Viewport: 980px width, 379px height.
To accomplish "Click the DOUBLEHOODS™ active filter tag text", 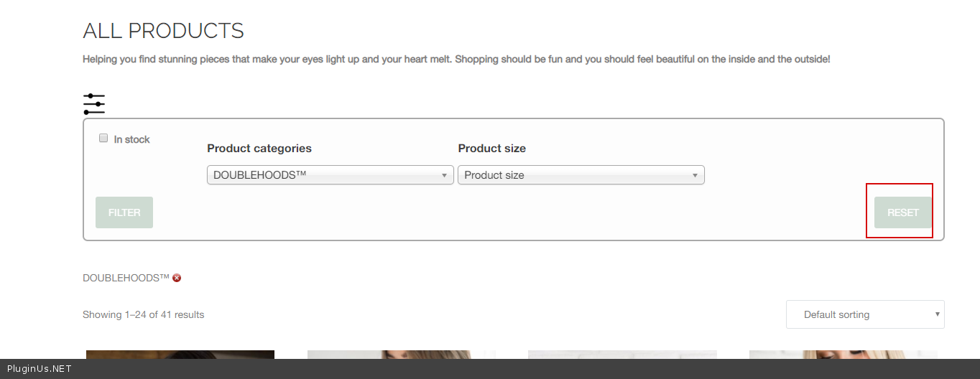I will tap(126, 278).
